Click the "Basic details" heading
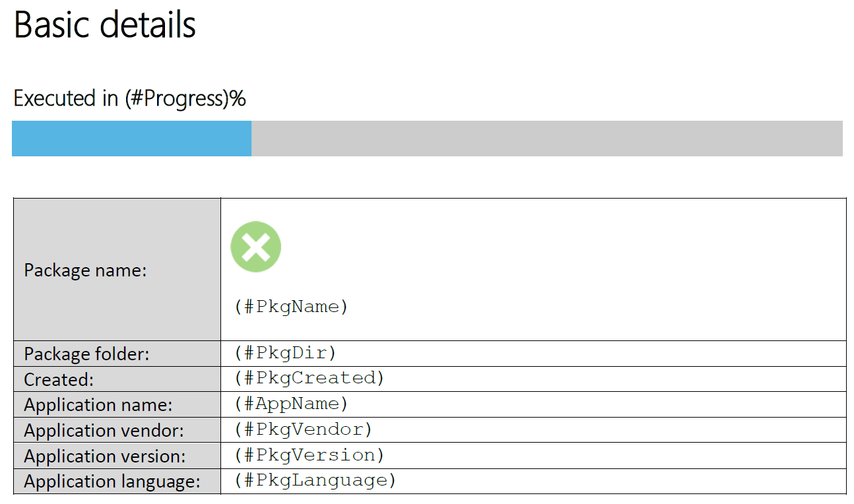Viewport: 854px width, 504px height. (105, 25)
